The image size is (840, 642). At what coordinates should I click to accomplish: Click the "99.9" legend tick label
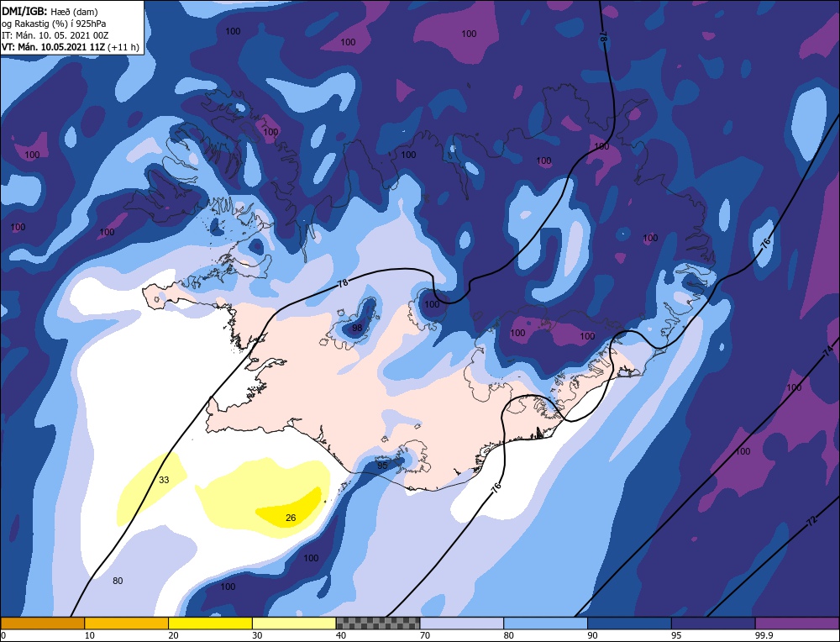[x=764, y=635]
